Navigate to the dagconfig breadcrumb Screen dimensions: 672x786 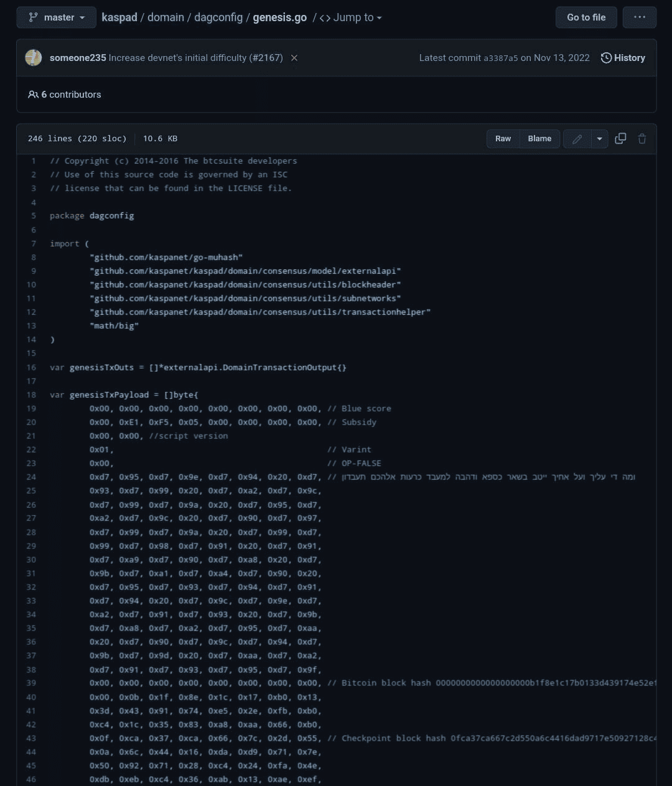coord(218,17)
